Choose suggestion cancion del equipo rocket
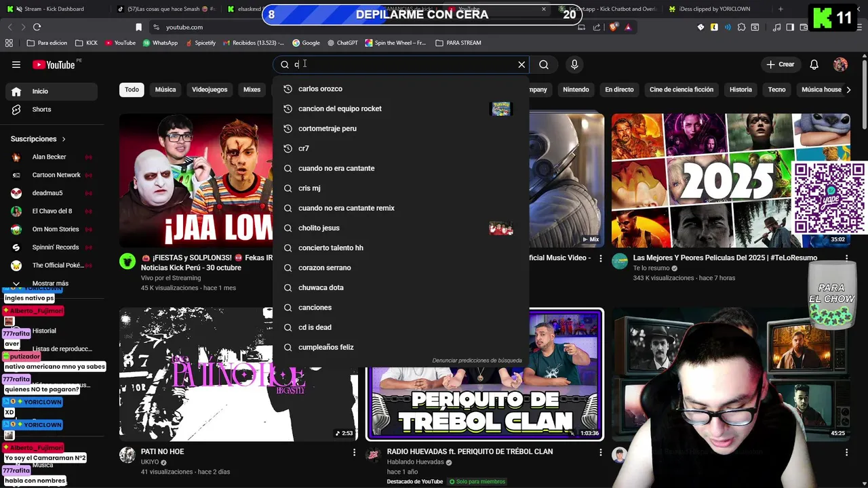 pos(400,108)
